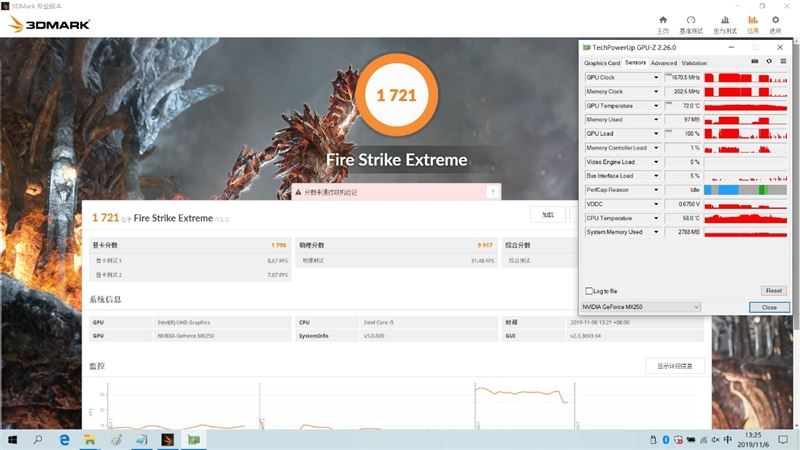Click the network icon in system tray

(x=704, y=439)
